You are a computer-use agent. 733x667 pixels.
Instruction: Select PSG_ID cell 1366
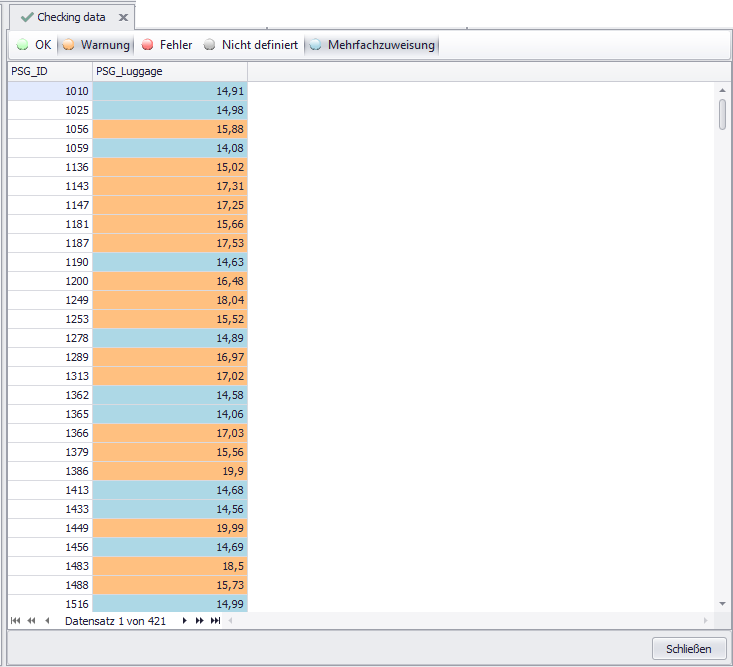point(50,433)
